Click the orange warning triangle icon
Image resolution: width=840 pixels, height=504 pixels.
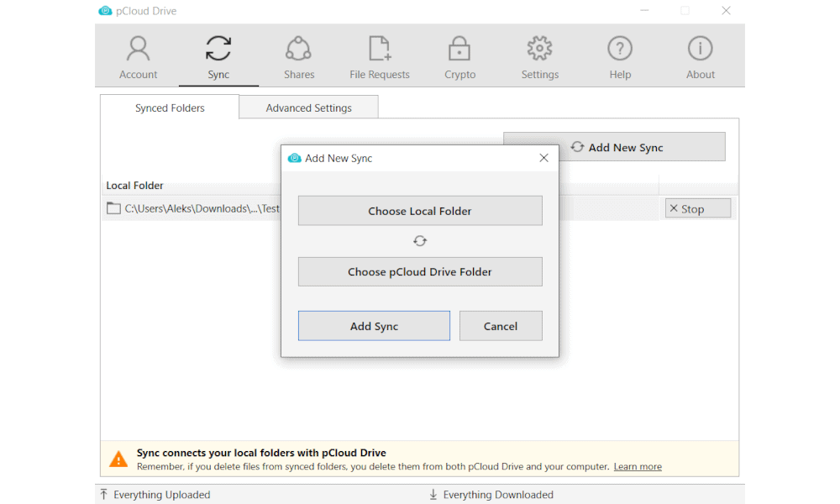click(118, 459)
